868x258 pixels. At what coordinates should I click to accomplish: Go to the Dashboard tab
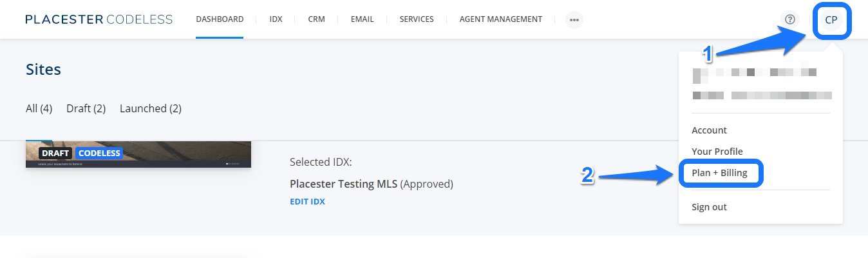220,19
